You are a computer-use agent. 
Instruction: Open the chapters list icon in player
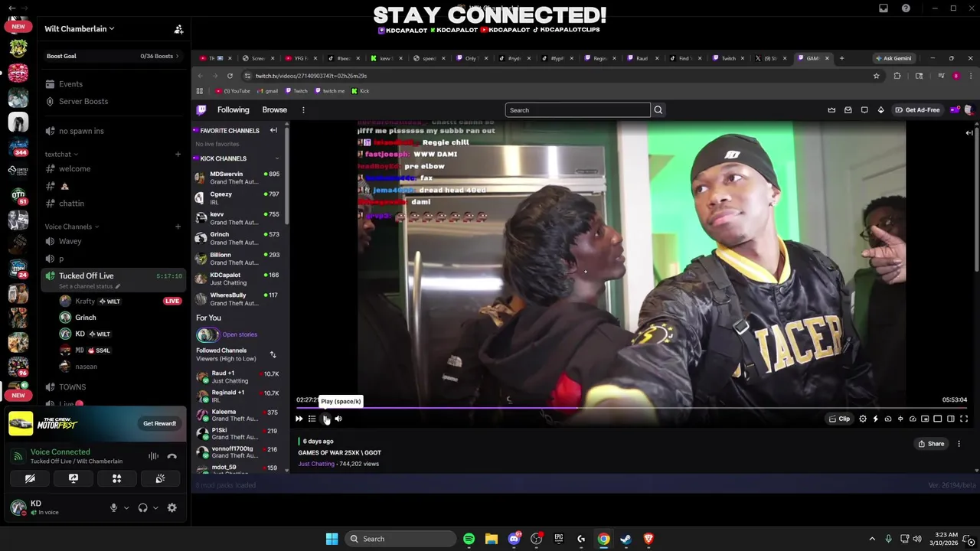pyautogui.click(x=312, y=419)
